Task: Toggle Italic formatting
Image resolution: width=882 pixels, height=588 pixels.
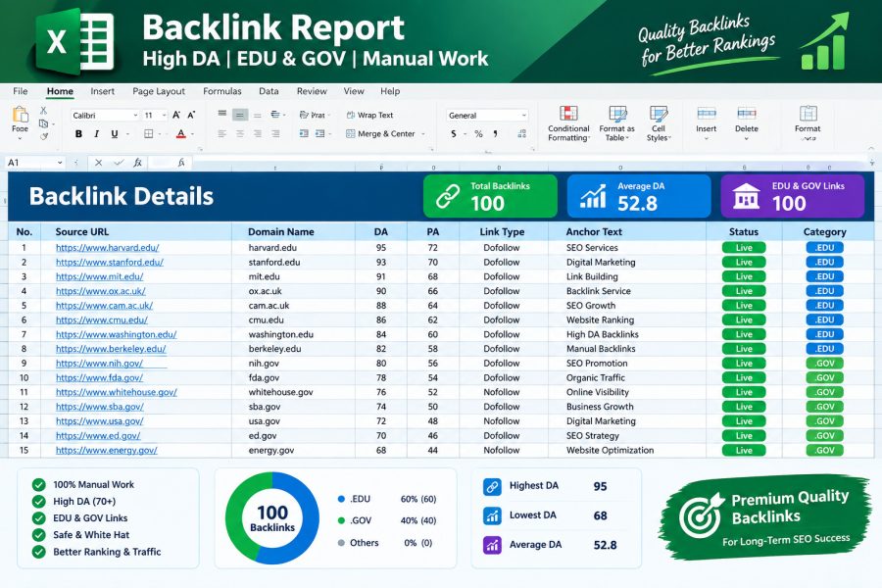Action: coord(97,134)
